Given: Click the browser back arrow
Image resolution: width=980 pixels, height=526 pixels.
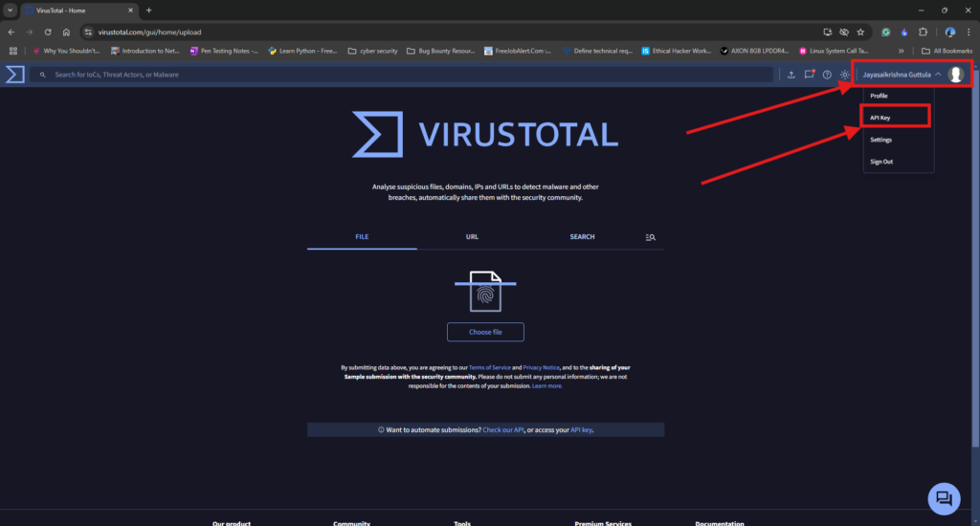Looking at the screenshot, I should 11,32.
